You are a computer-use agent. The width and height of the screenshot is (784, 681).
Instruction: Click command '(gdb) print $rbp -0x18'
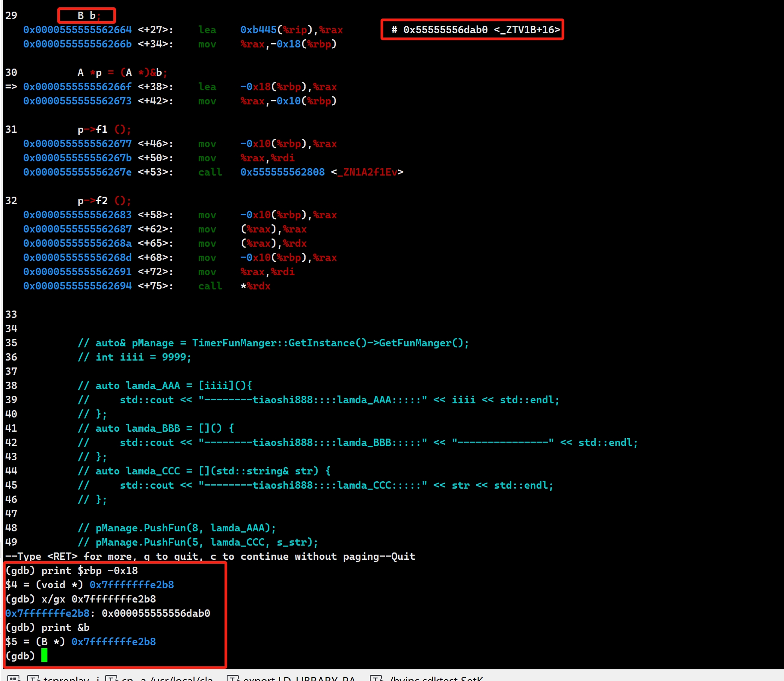72,571
